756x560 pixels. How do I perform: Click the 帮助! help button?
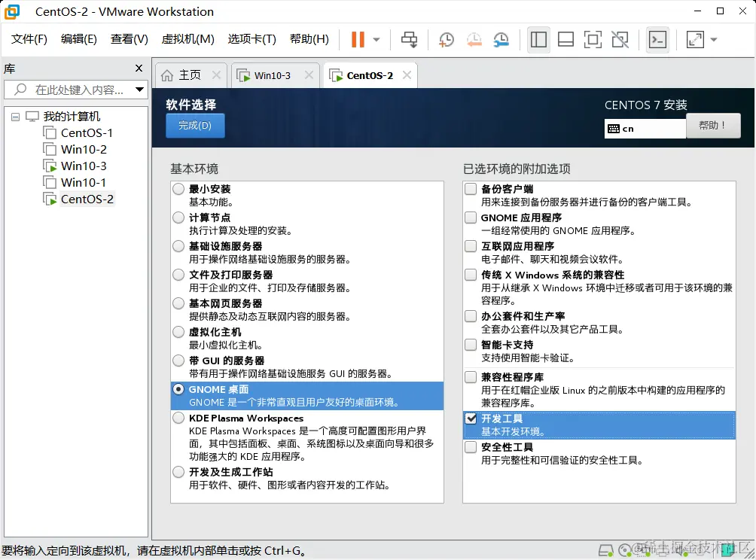tap(713, 125)
